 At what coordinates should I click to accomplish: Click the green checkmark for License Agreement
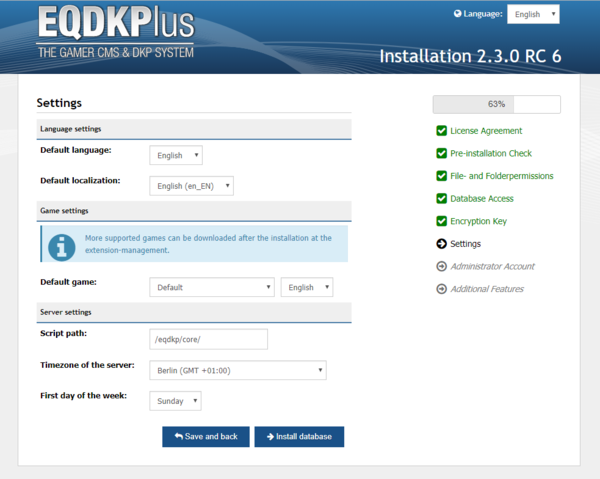click(441, 131)
